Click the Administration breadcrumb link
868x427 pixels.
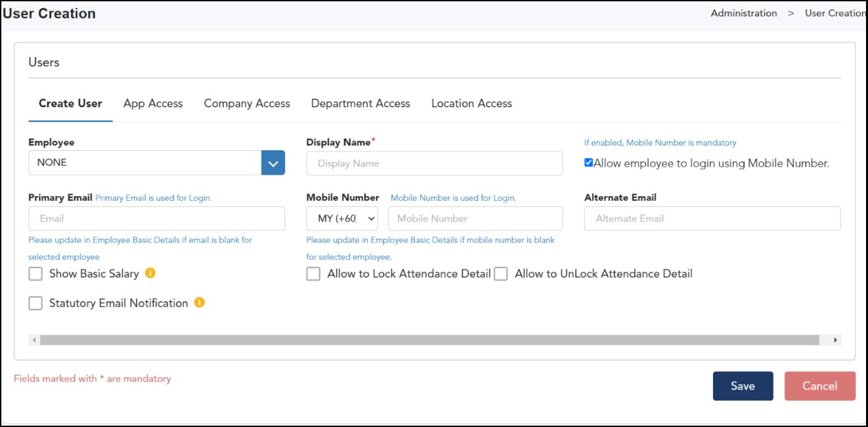(x=743, y=13)
